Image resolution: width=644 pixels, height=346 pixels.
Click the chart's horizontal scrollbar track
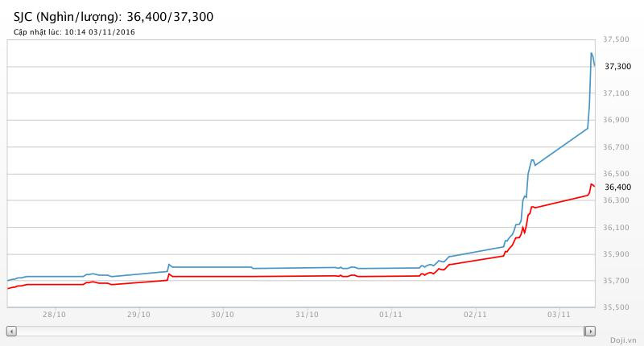(299, 331)
